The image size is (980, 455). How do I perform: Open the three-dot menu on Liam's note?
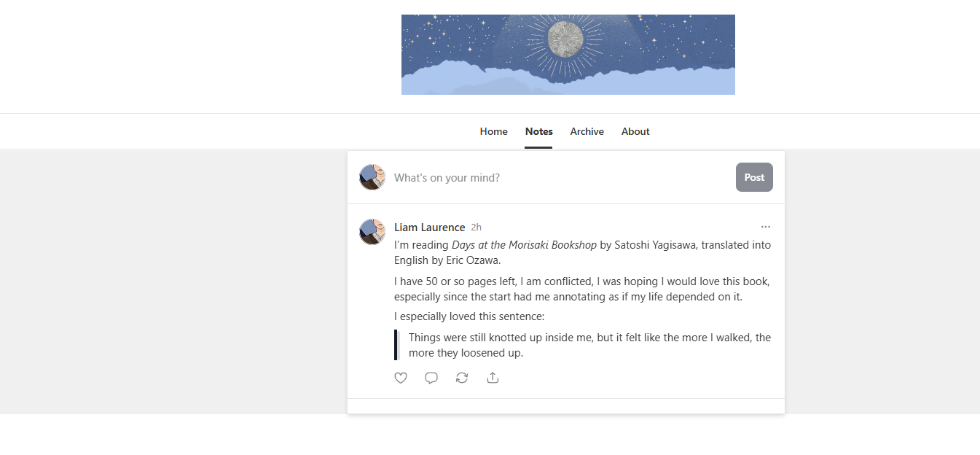765,227
